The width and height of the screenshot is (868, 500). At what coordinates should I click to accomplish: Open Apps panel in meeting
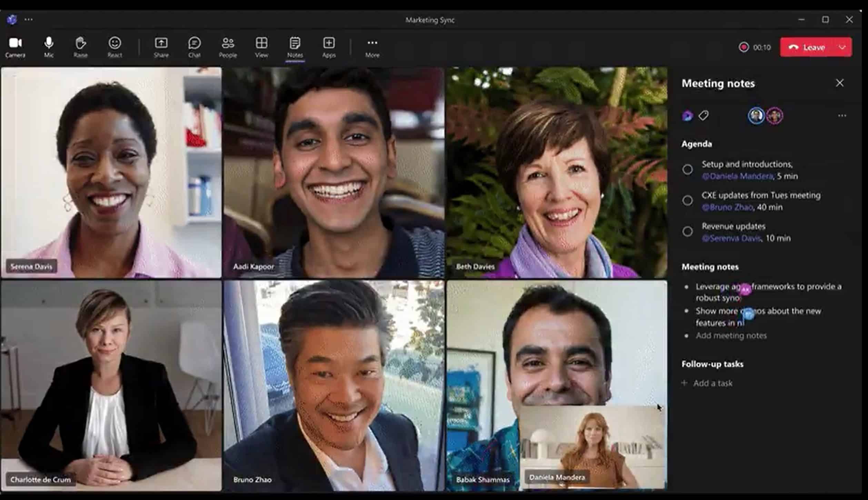coord(328,47)
